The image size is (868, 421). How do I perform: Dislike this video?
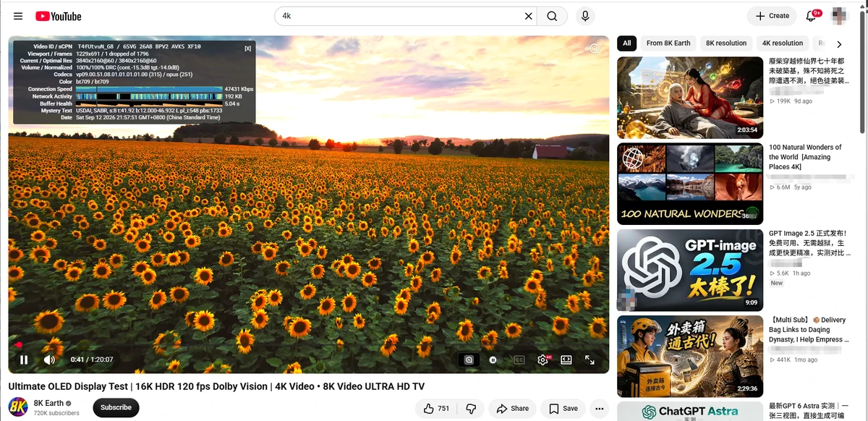pyautogui.click(x=471, y=409)
